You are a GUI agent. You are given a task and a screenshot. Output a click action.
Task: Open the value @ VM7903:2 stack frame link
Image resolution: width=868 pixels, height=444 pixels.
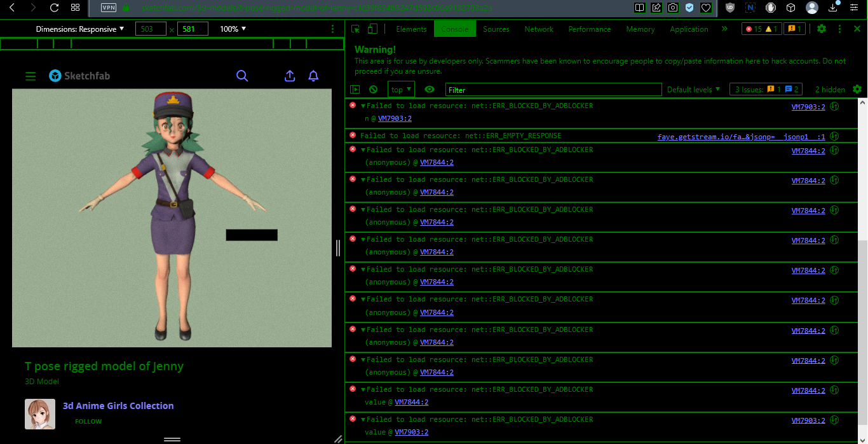[x=412, y=432]
